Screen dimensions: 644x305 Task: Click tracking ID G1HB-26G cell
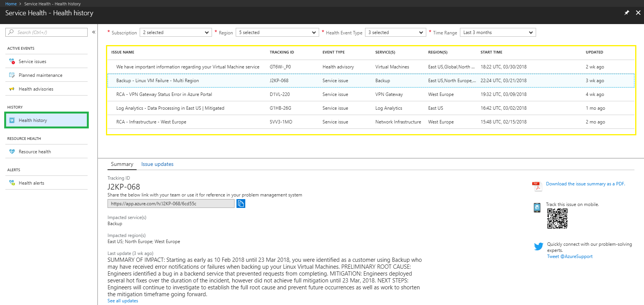(x=280, y=108)
